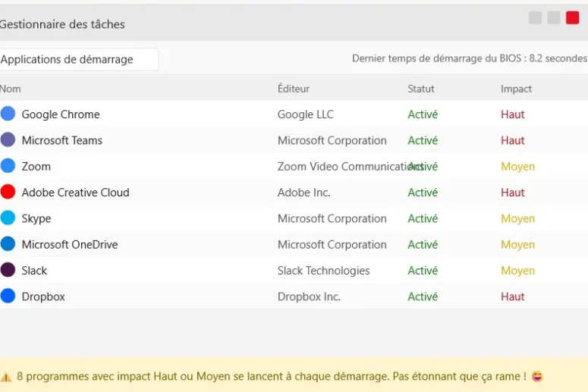The width and height of the screenshot is (588, 392).
Task: Click Moyen impact for Slack
Action: [x=517, y=271]
